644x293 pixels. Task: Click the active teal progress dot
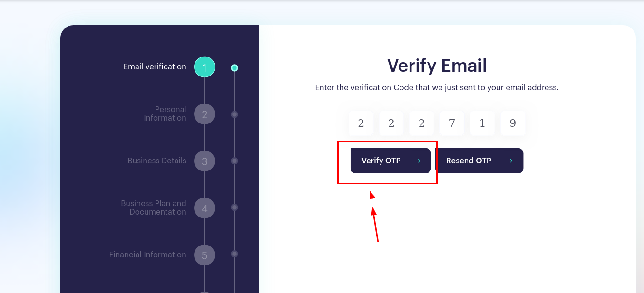coord(234,68)
